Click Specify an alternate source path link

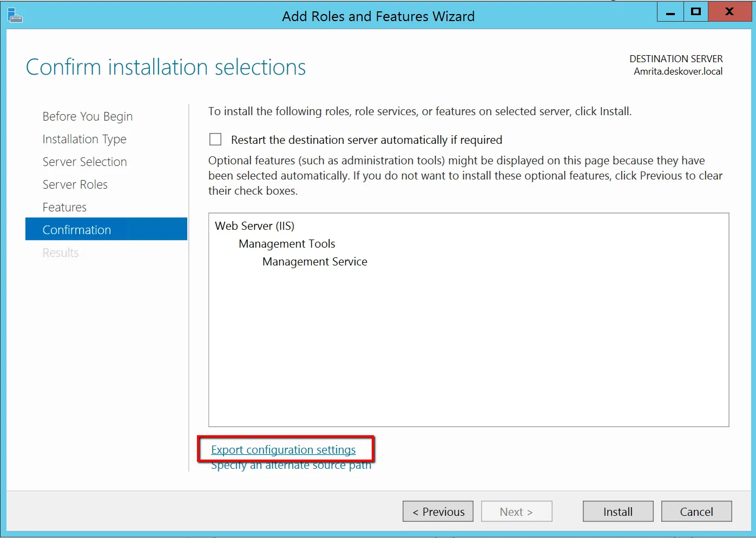(x=291, y=466)
